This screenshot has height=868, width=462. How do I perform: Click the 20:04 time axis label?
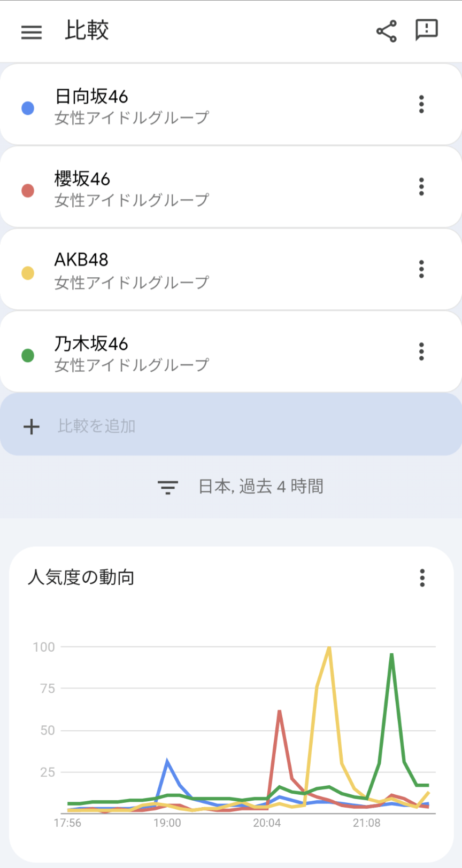pos(267,823)
